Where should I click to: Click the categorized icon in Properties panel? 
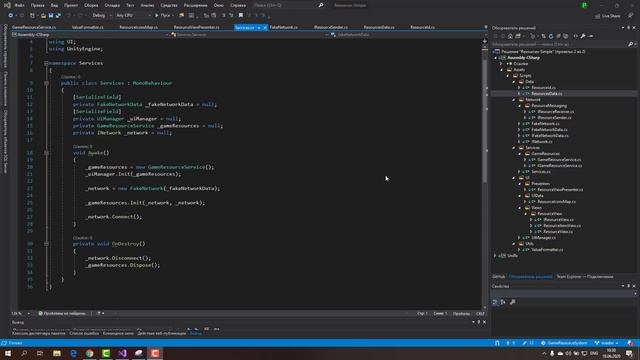(495, 302)
